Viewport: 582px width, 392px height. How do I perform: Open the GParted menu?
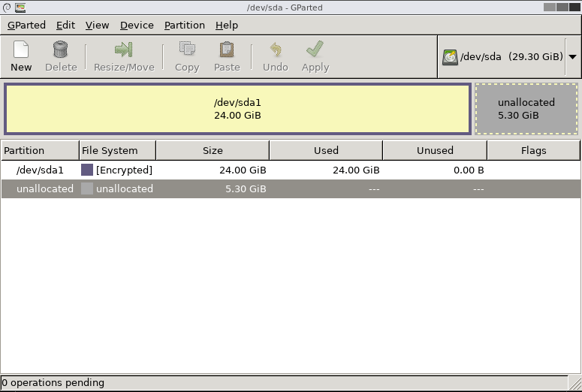pos(26,26)
